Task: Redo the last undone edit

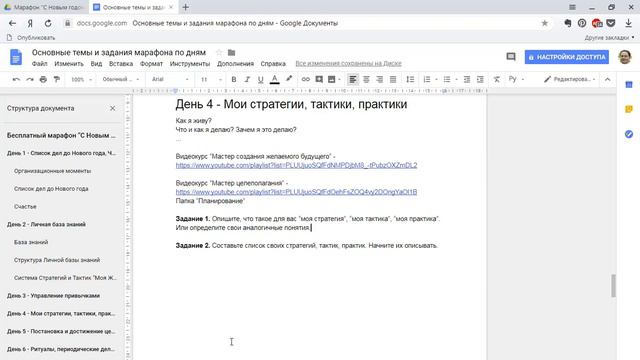Action: (x=30, y=80)
